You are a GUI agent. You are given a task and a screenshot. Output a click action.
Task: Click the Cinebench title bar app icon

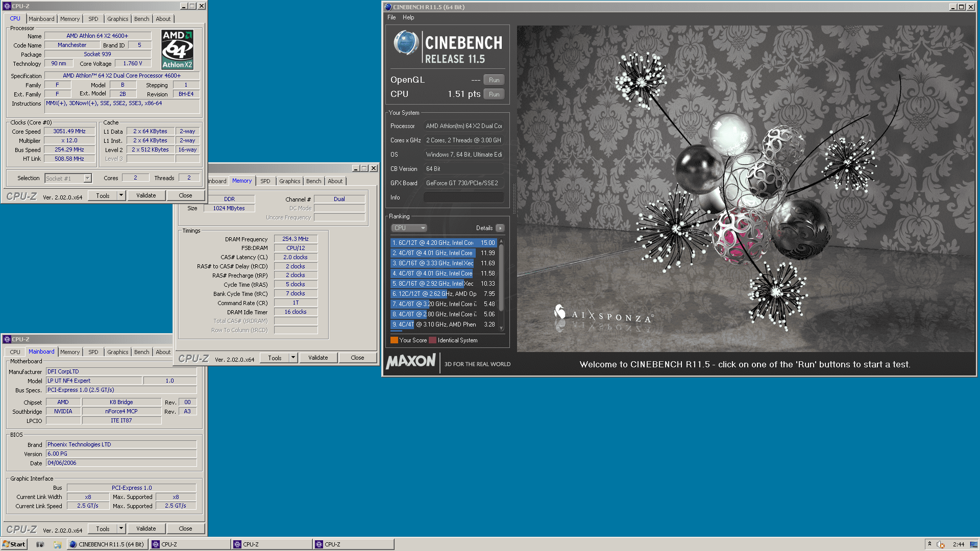coord(388,7)
